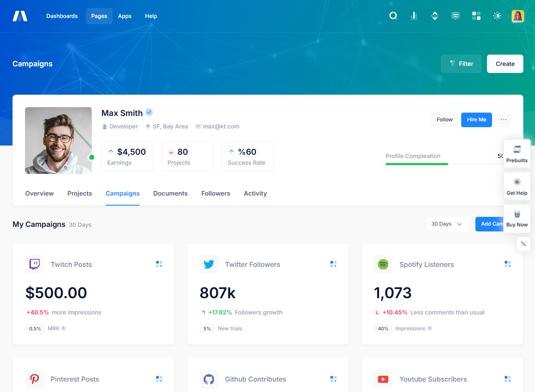Viewport: 535px width, 392px height.
Task: Click the Filter button
Action: [x=461, y=64]
